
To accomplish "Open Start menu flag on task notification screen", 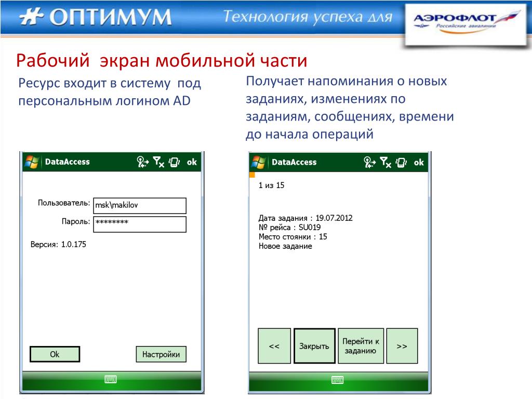I will 258,162.
